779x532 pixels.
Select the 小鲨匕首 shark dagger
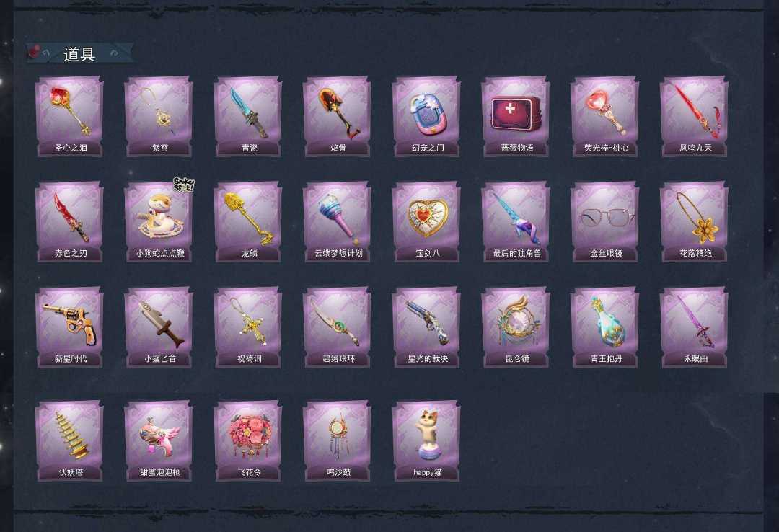(159, 327)
